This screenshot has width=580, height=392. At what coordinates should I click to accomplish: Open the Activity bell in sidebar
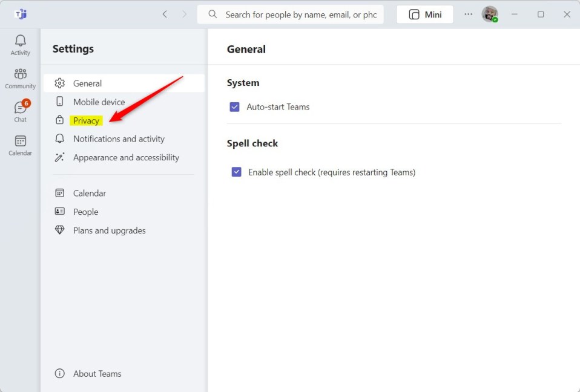pos(20,45)
